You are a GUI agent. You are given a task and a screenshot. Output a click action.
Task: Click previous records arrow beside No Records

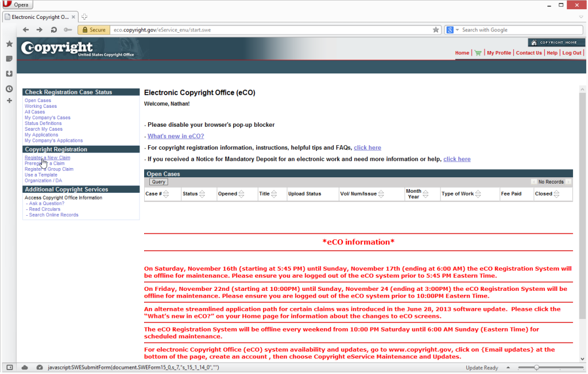533,182
